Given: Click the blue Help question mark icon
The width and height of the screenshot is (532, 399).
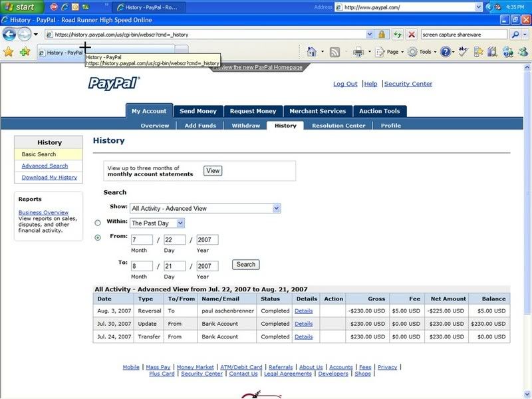Looking at the screenshot, I should [446, 52].
